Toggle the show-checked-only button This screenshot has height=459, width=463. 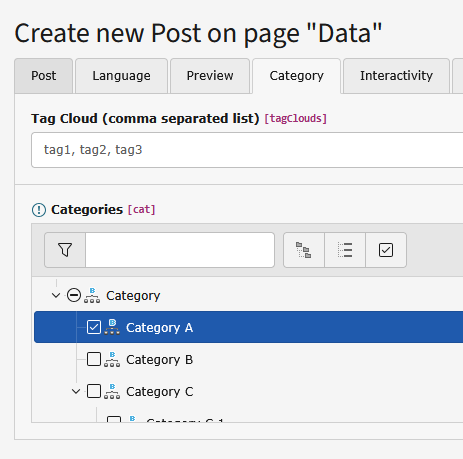coord(386,250)
